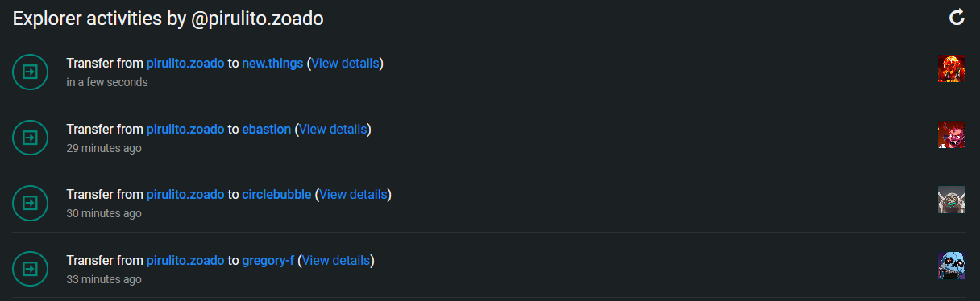This screenshot has width=980, height=301.
Task: Click transfer icon for gregory-f row
Action: pos(30,270)
